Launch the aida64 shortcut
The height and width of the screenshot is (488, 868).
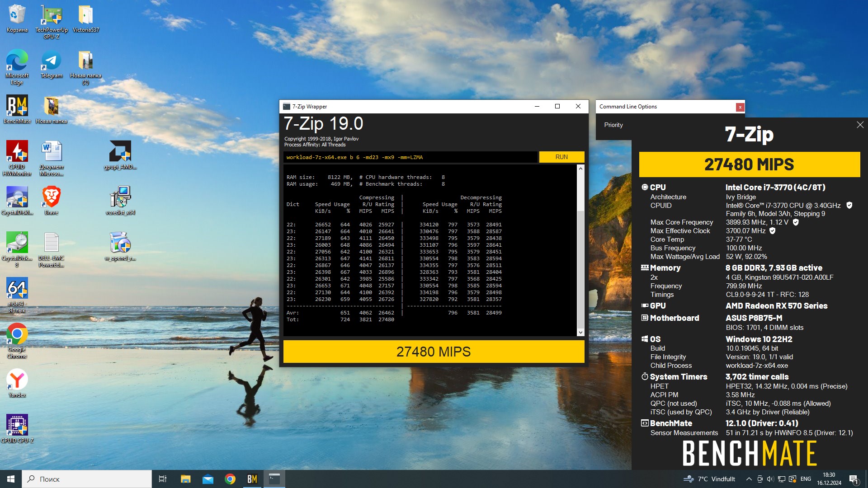tap(17, 295)
